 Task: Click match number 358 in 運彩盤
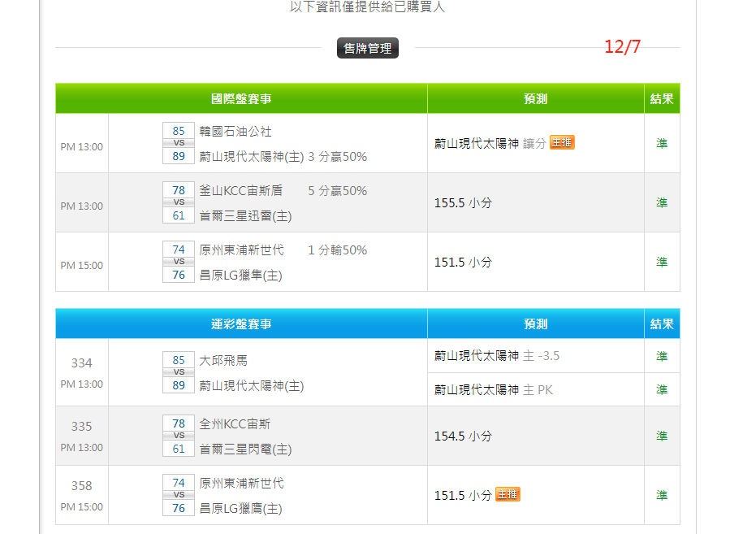click(81, 485)
